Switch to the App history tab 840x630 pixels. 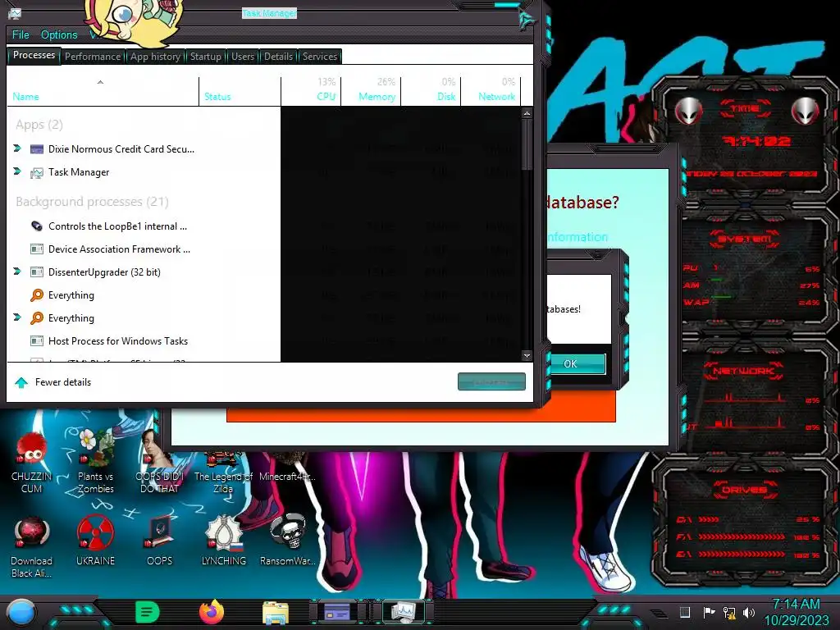coord(155,57)
